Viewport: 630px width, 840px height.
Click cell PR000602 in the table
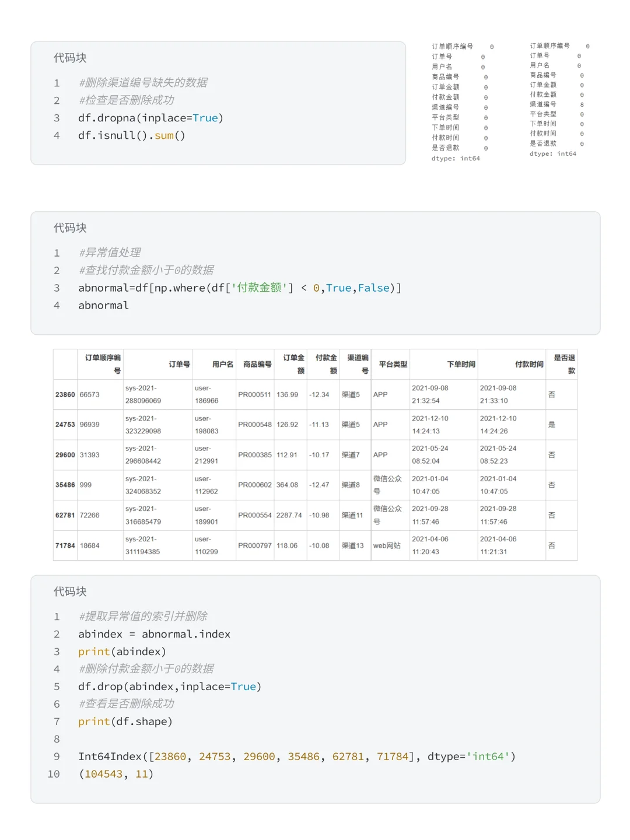(x=255, y=485)
